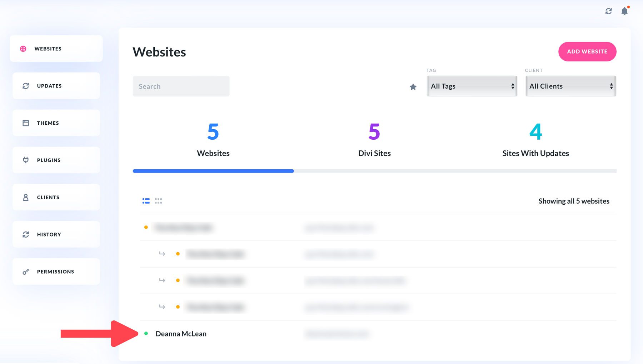Toggle the favorites star filter
Screen dimensions: 643x364
(x=413, y=86)
